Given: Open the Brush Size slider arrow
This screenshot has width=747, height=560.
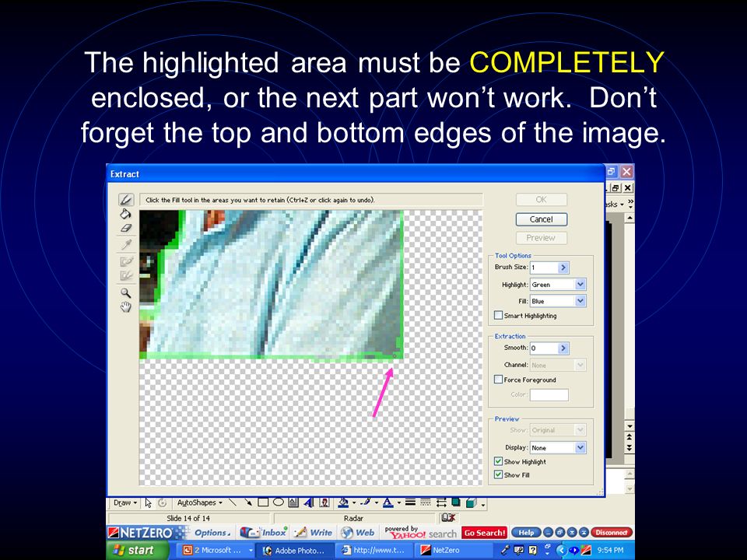Looking at the screenshot, I should pos(563,268).
